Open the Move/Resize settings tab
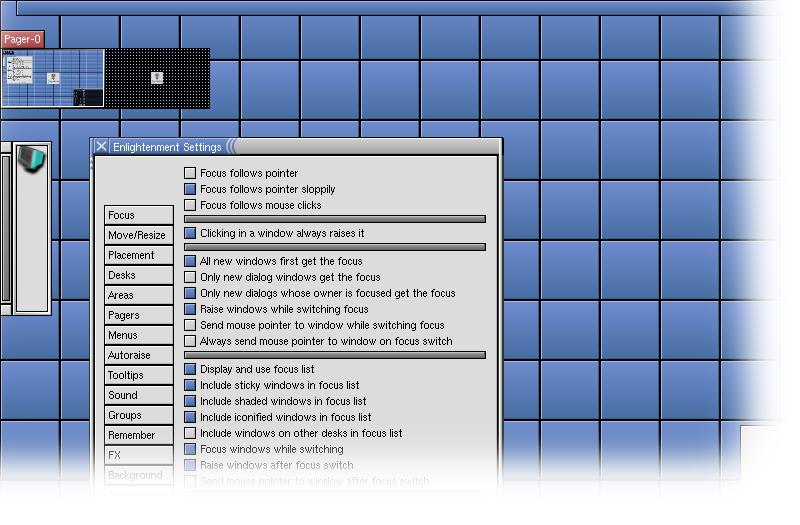 139,235
